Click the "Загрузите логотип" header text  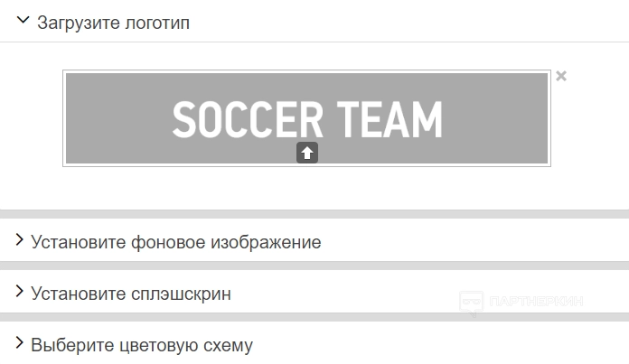113,23
